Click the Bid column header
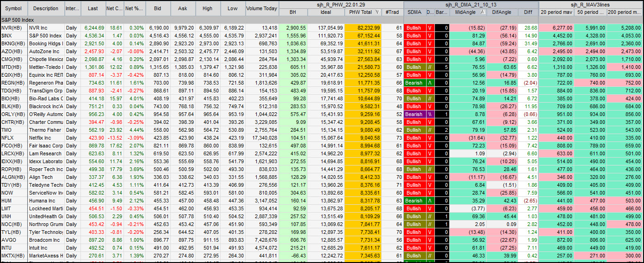The image size is (644, 263). pos(158,8)
